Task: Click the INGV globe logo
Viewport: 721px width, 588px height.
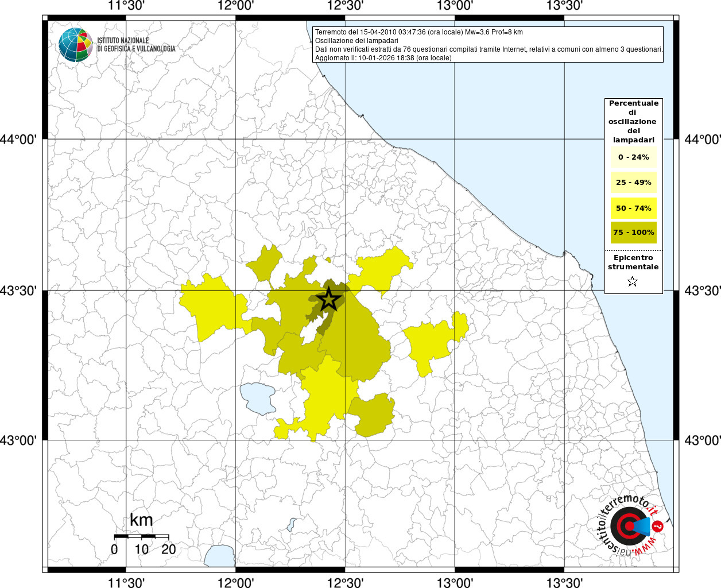Action: pyautogui.click(x=76, y=44)
